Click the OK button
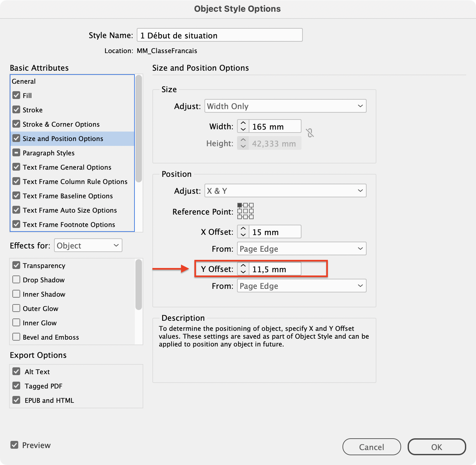 [437, 447]
